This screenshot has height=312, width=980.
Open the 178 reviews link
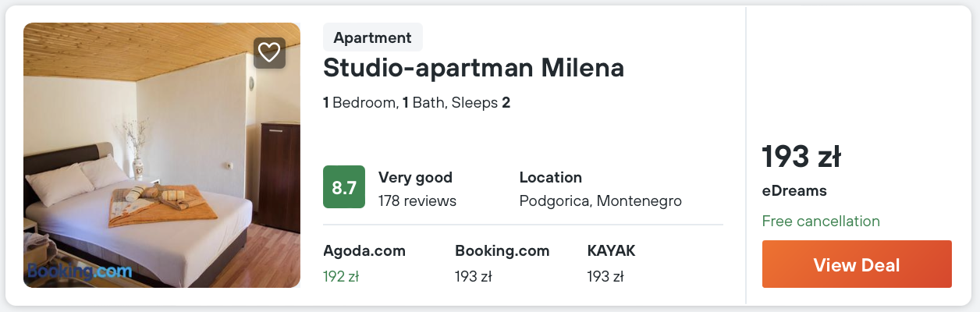417,200
